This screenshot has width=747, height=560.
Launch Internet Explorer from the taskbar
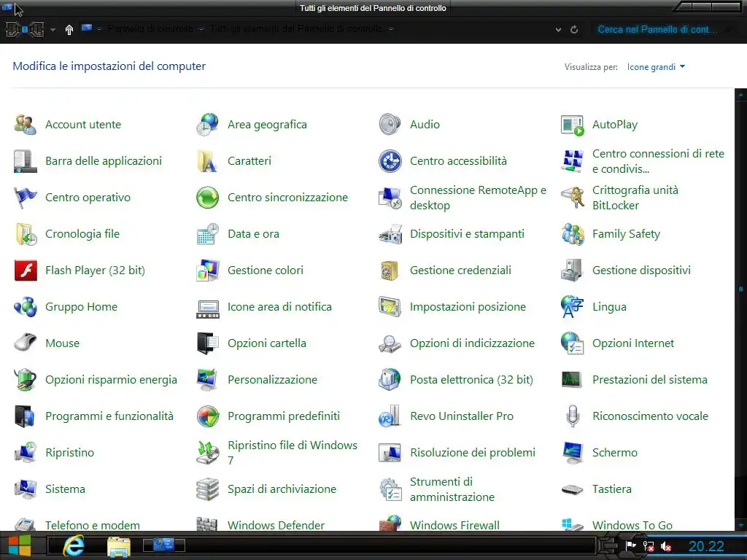[x=74, y=545]
